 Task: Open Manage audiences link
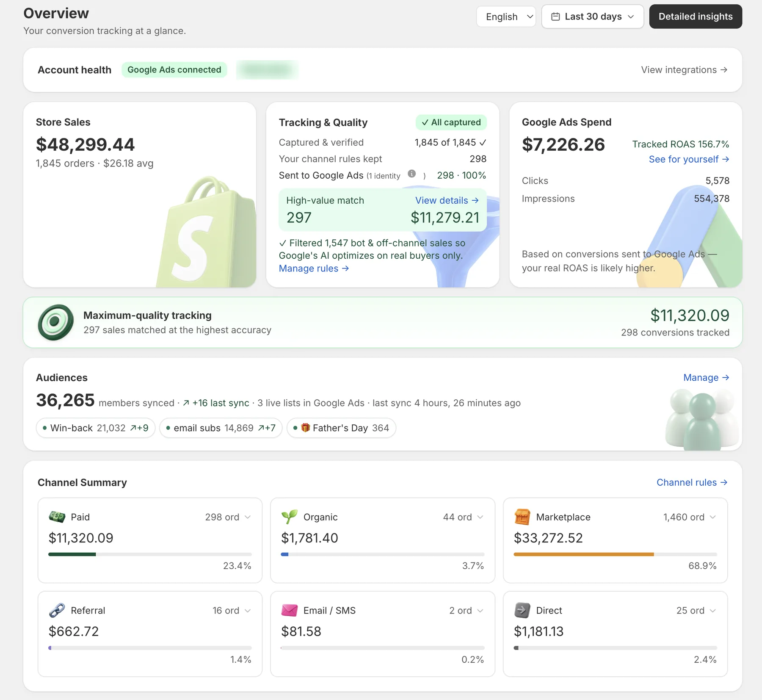tap(706, 378)
